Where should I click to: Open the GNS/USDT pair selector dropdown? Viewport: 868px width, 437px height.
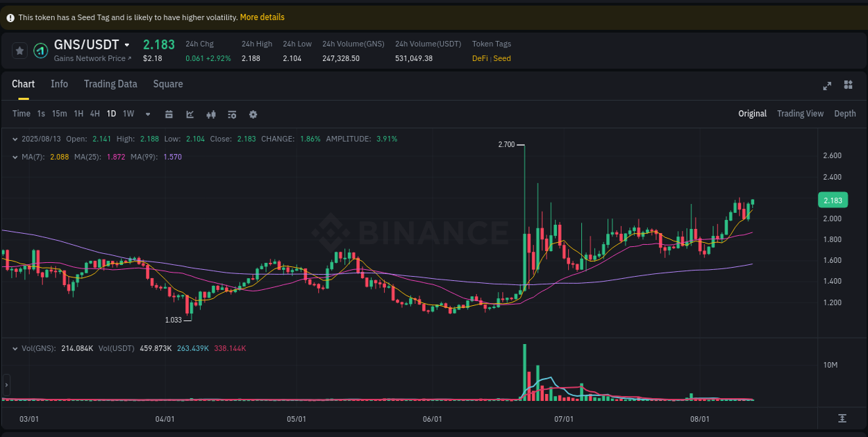127,44
